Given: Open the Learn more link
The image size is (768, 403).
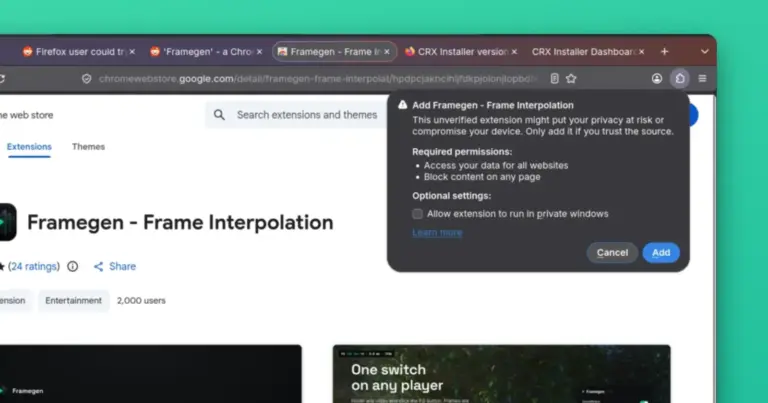Looking at the screenshot, I should pos(437,233).
